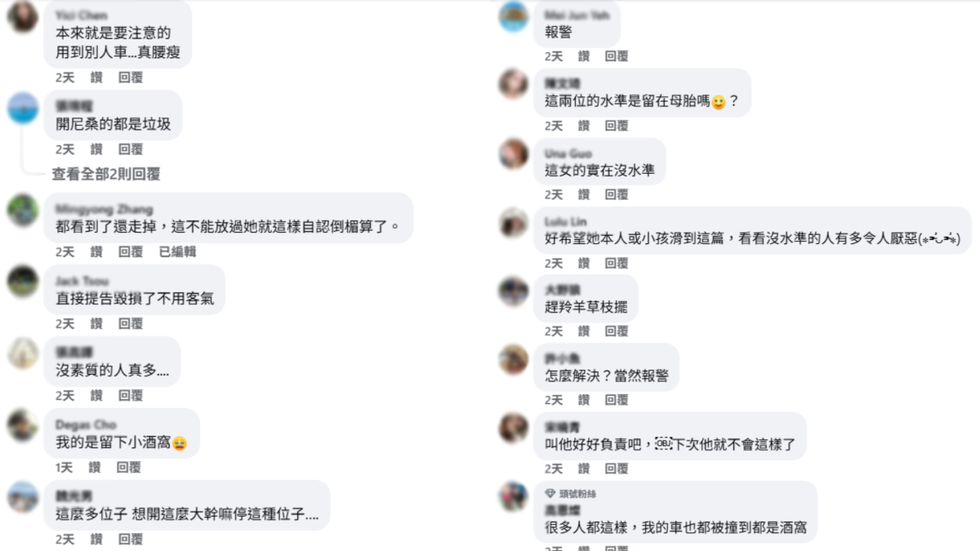Like the 開尼桑的都是垃圾 comment
Screen dimensions: 980x551
pos(96,149)
